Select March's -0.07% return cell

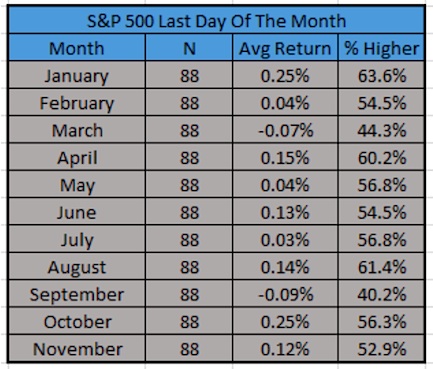(285, 130)
